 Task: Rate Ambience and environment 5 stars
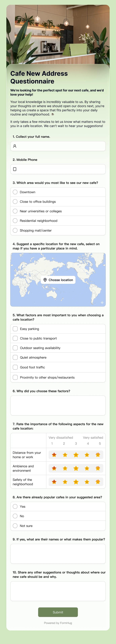coord(98,468)
